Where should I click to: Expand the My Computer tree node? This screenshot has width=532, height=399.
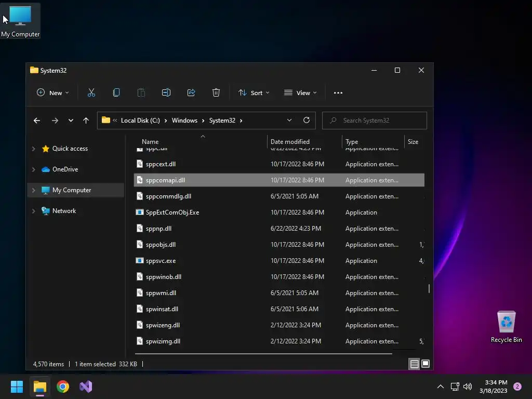pos(33,190)
